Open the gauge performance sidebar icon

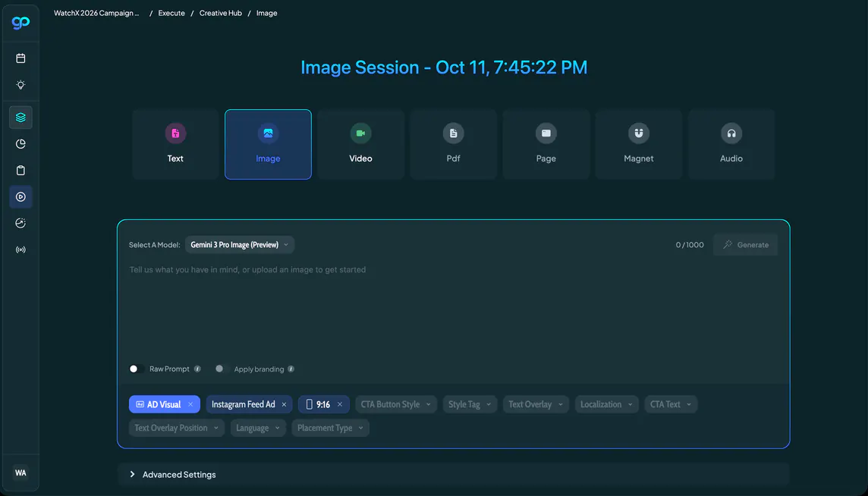[x=20, y=223]
